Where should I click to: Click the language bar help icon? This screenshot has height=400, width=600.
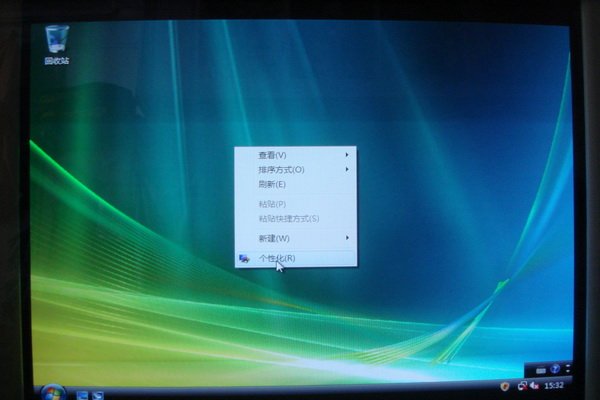pyautogui.click(x=555, y=369)
